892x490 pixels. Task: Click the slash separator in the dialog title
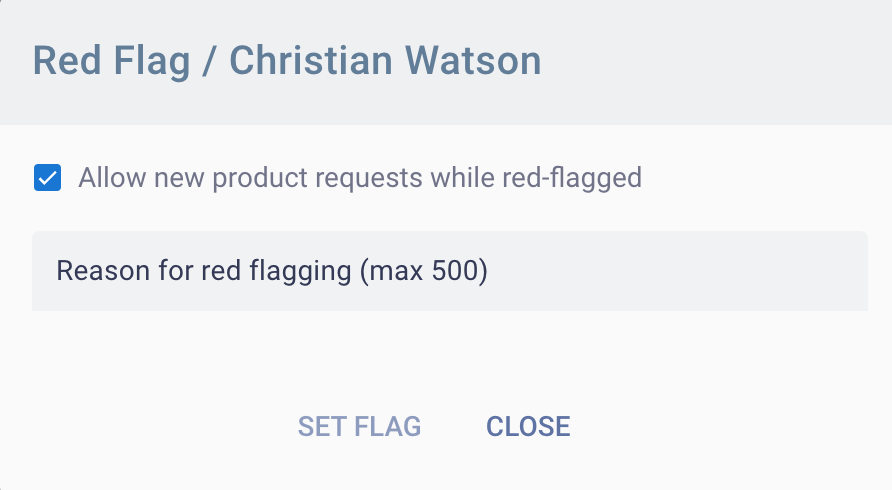point(210,61)
